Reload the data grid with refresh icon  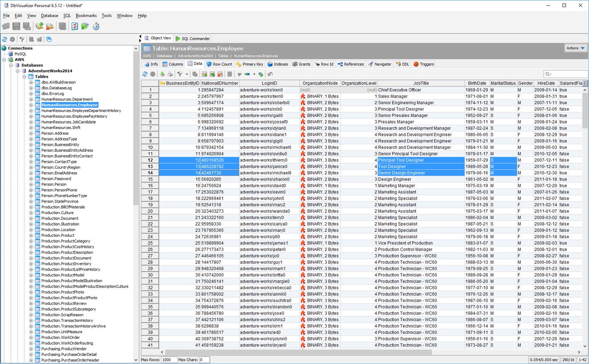[145, 74]
